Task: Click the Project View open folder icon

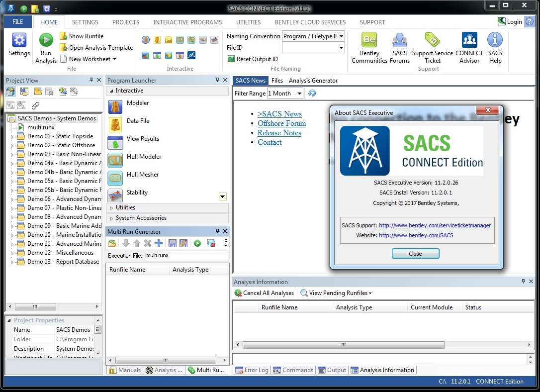Action: (x=38, y=91)
